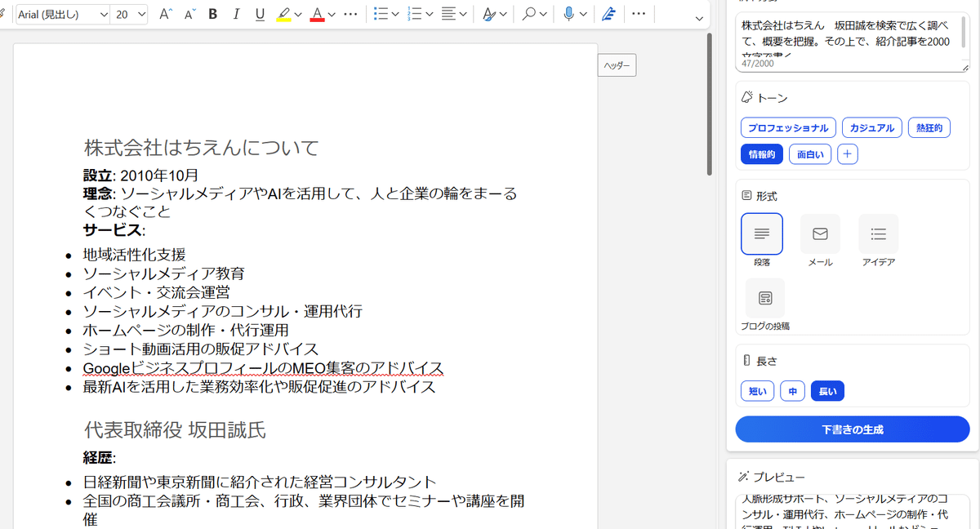Toggle the 情報的 tone chip
The height and width of the screenshot is (529, 980).
click(x=762, y=154)
